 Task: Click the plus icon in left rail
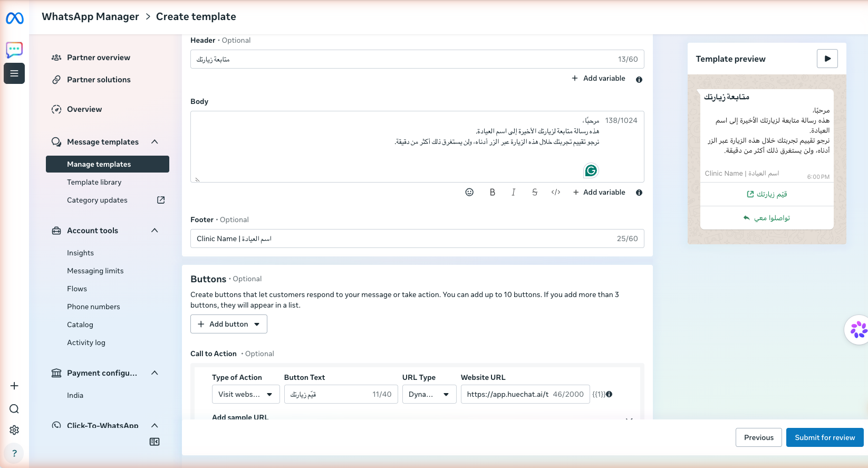14,386
